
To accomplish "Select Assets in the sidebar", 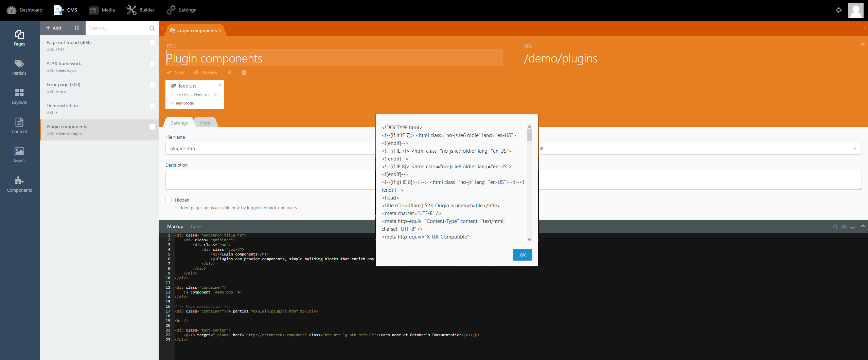I will coord(19,155).
